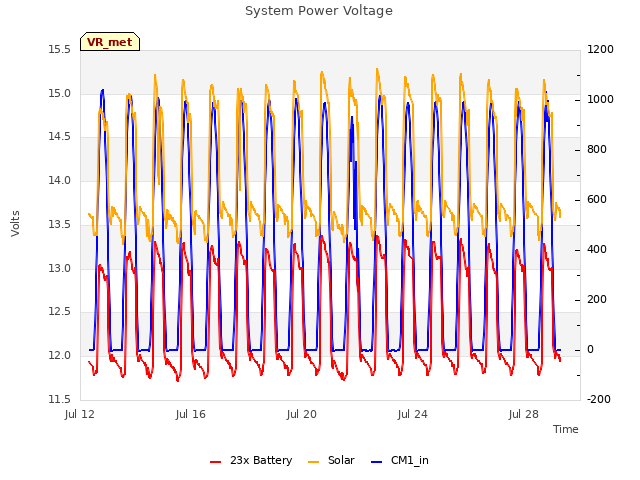Click the Jul 20 x-axis label
Screen dimensions: 640x480
302,414
